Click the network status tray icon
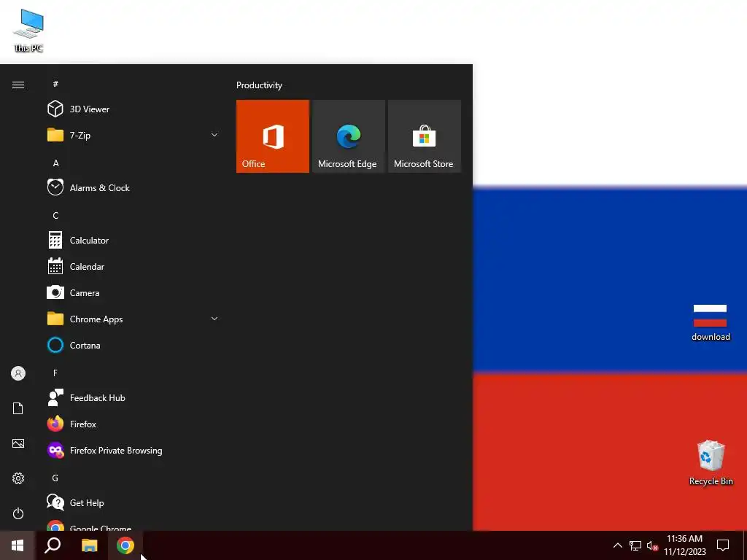Image resolution: width=747 pixels, height=560 pixels. tap(635, 545)
